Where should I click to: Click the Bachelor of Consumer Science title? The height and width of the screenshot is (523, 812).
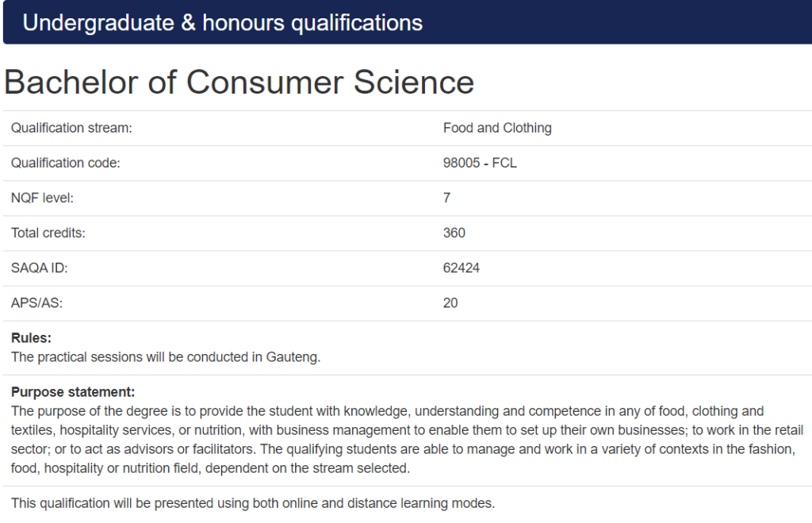click(x=239, y=83)
